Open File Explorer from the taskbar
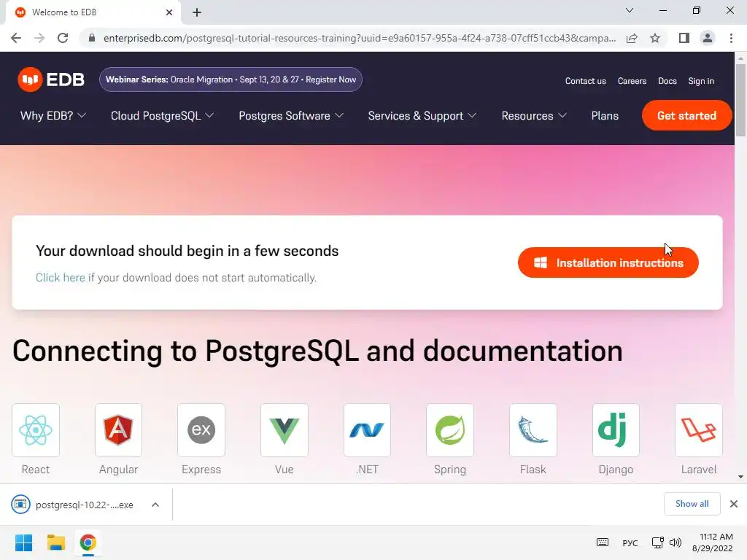747x560 pixels. [x=55, y=542]
